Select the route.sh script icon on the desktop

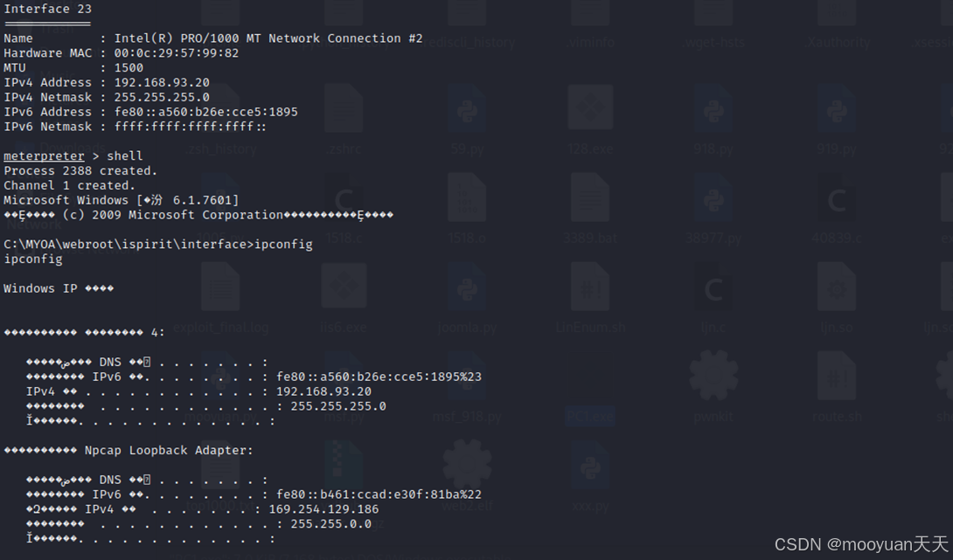pos(836,377)
